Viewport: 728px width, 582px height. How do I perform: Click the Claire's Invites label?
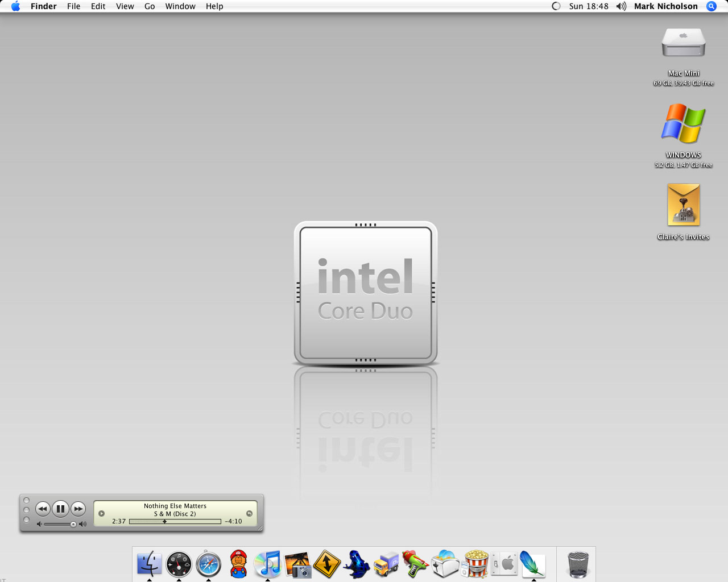(684, 237)
